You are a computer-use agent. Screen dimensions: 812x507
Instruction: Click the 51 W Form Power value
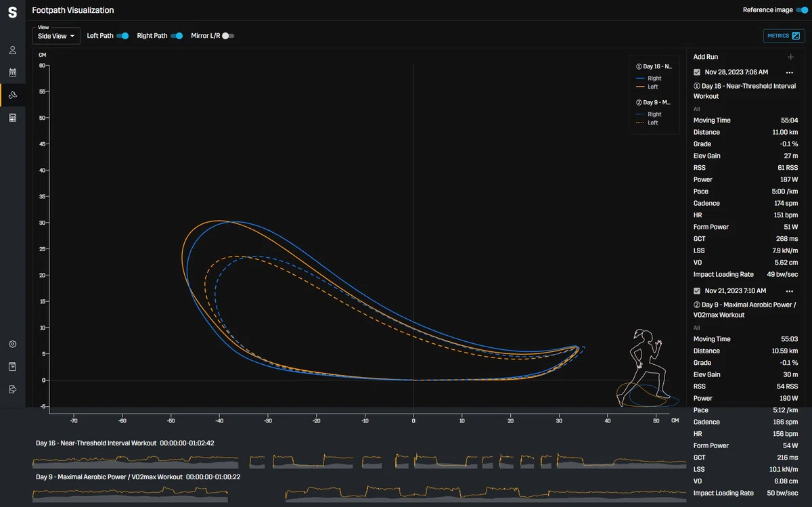791,227
